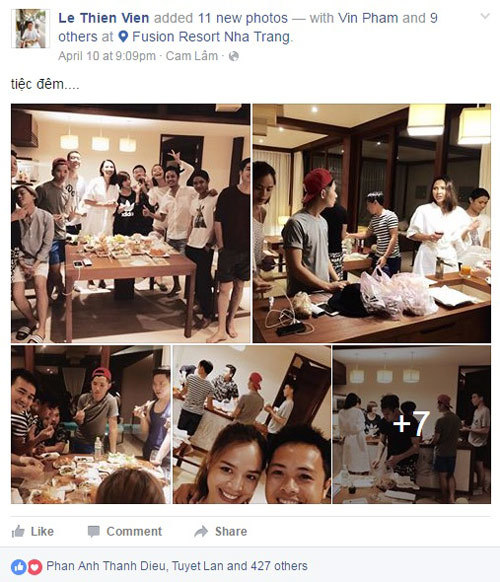Click the blue like reaction icon
This screenshot has height=582, width=500.
point(19,566)
